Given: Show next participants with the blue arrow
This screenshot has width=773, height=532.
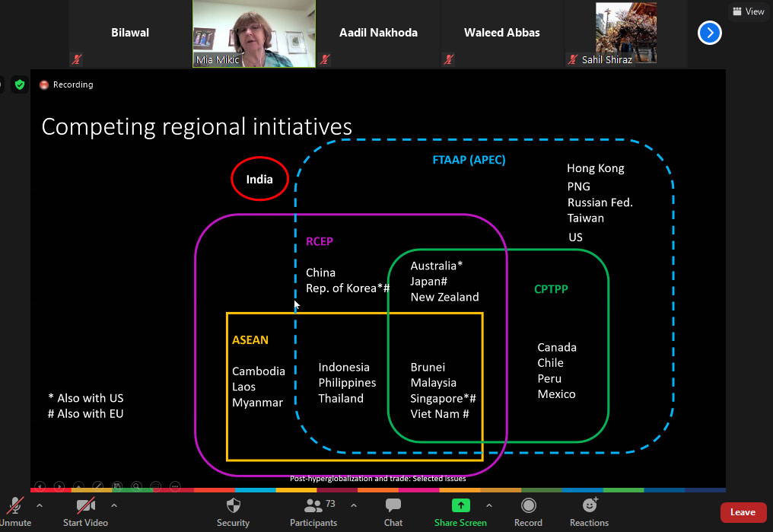Looking at the screenshot, I should pyautogui.click(x=709, y=33).
